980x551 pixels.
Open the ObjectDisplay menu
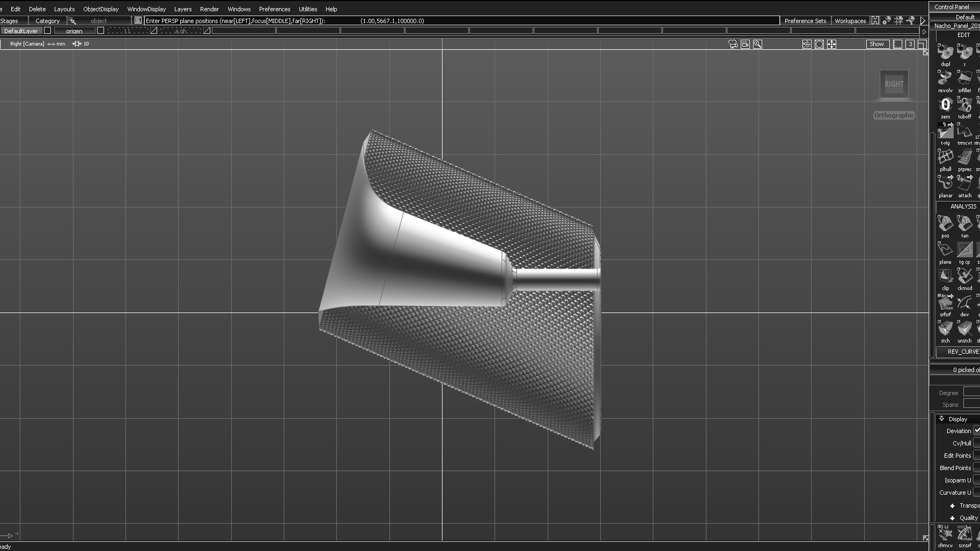coord(101,9)
